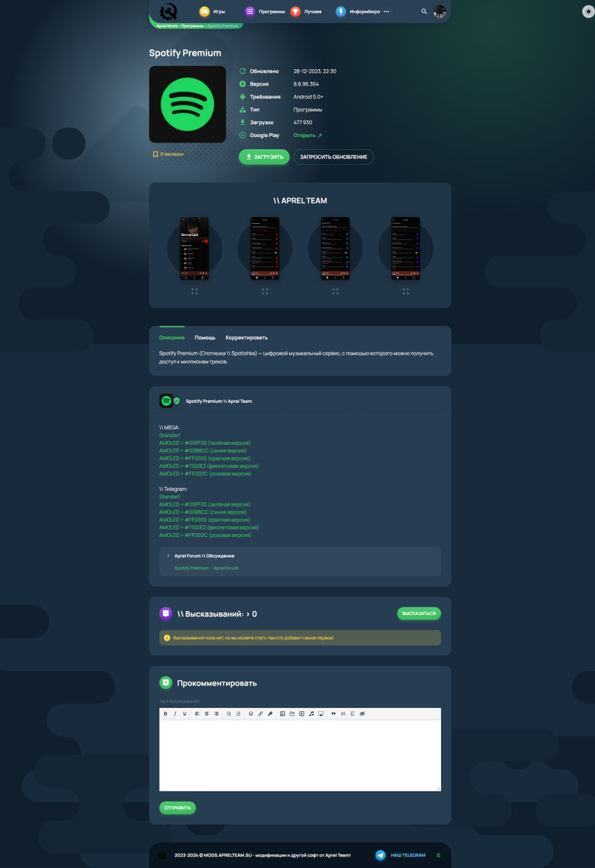Screen dimensions: 595x868
Task: Open the user avatar in header
Action: pos(440,12)
